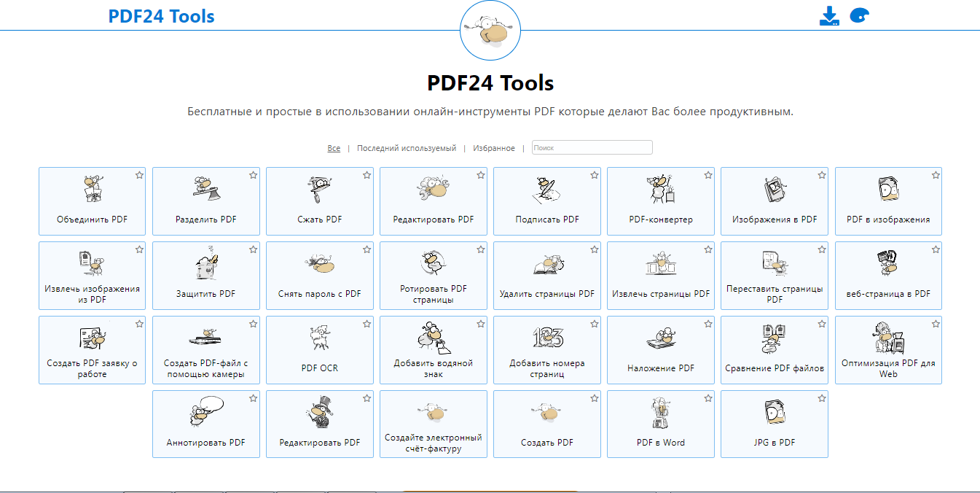Click the 123 page numbers icon

[x=547, y=336]
